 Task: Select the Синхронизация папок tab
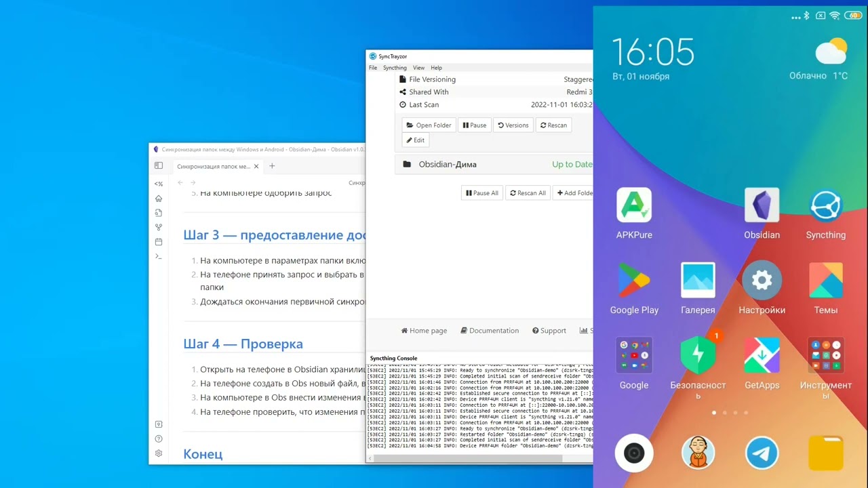[216, 166]
